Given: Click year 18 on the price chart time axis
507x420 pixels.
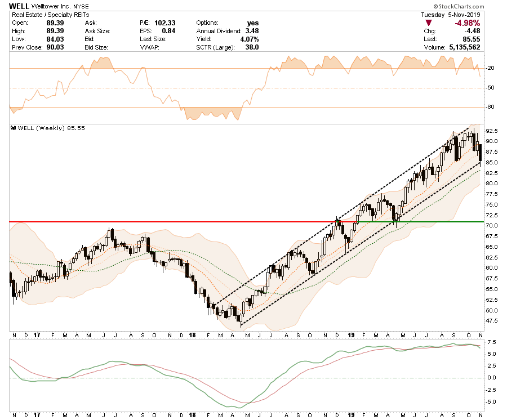Looking at the screenshot, I should click(x=193, y=335).
